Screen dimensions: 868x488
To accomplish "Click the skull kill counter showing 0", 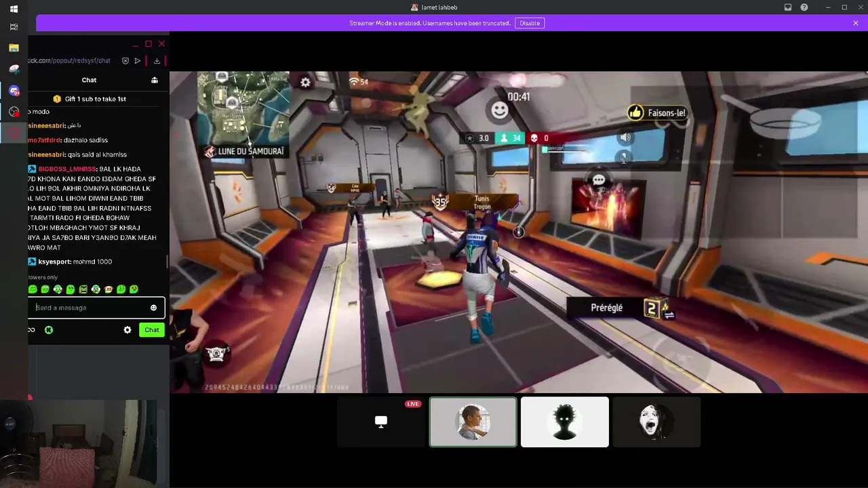I will [539, 138].
